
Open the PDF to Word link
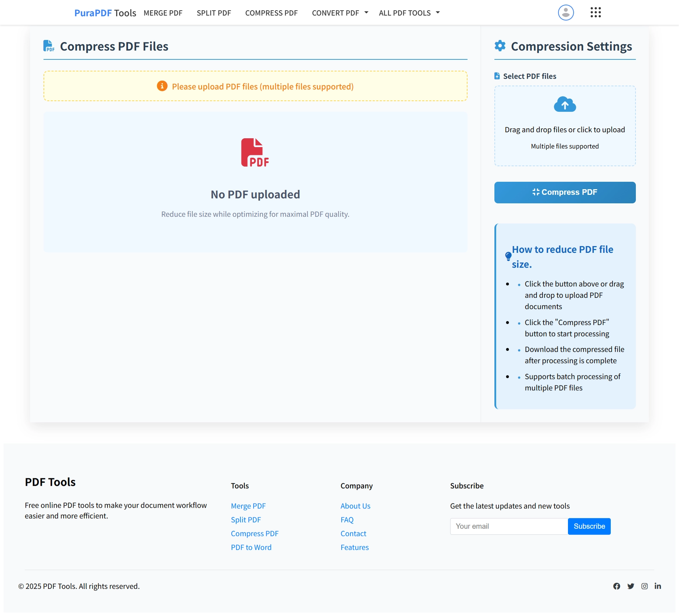pos(251,547)
